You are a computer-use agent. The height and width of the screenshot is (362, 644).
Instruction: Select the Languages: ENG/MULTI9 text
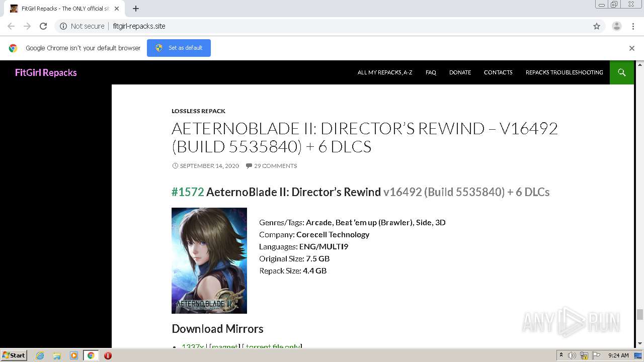(x=303, y=246)
